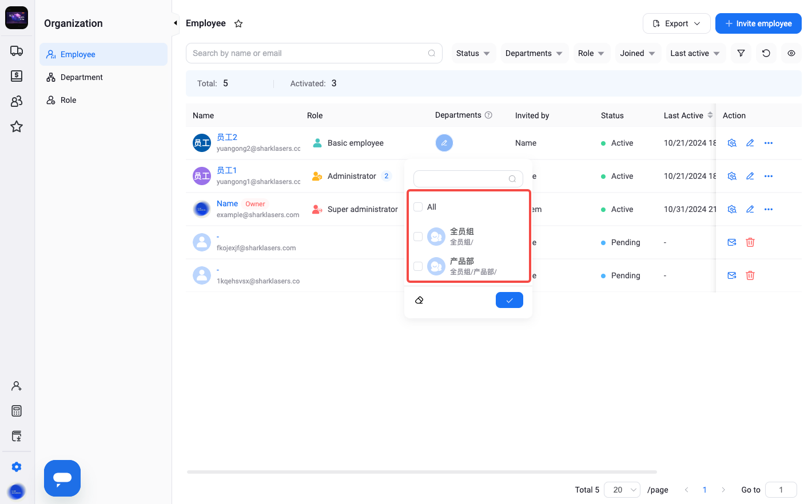Open the Export dropdown button
Viewport: 812px width, 504px height.
tap(676, 23)
